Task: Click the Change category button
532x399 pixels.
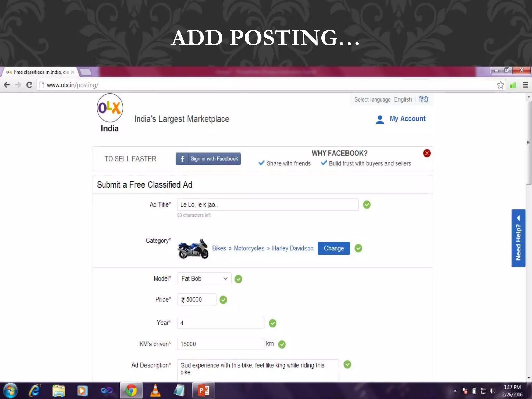Action: tap(334, 248)
